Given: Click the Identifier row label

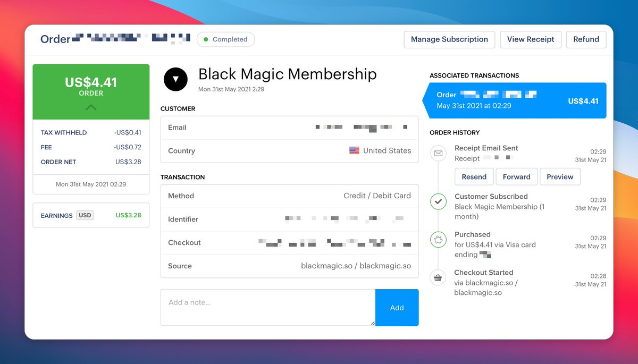Looking at the screenshot, I should click(183, 219).
